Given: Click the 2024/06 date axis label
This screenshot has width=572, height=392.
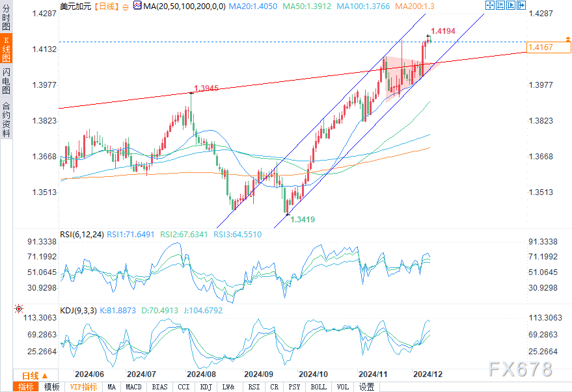Looking at the screenshot, I should click(x=89, y=374).
